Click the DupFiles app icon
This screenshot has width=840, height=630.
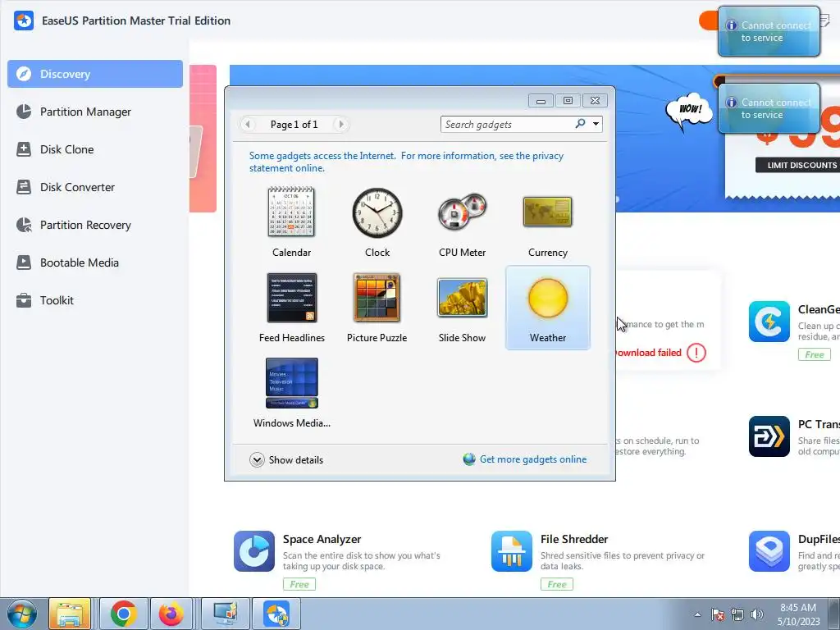click(x=769, y=551)
